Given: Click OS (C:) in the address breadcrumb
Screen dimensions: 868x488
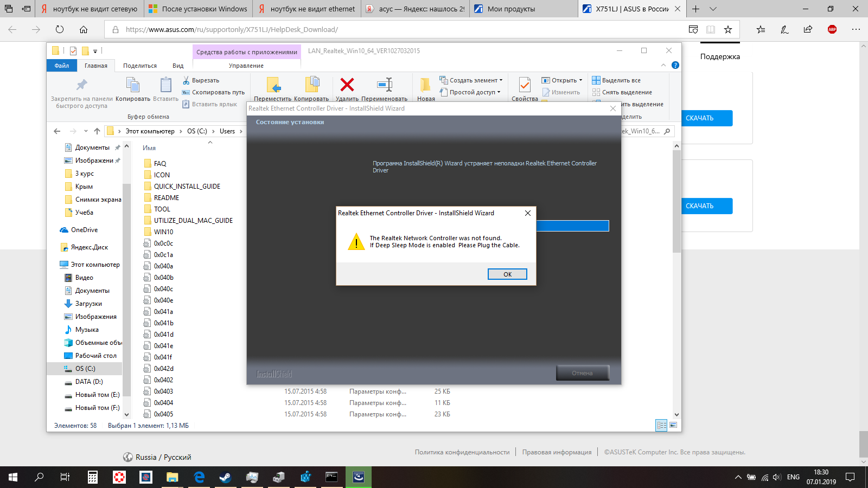Looking at the screenshot, I should [x=197, y=131].
